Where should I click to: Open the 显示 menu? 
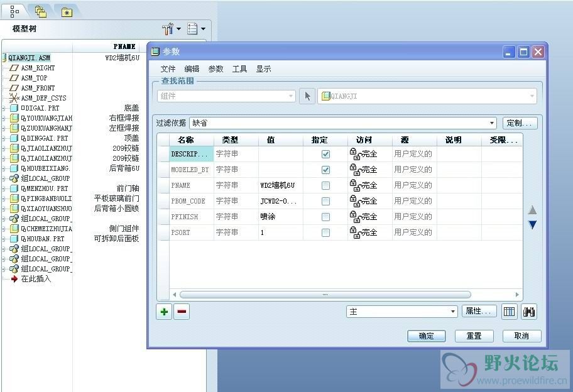[x=263, y=68]
